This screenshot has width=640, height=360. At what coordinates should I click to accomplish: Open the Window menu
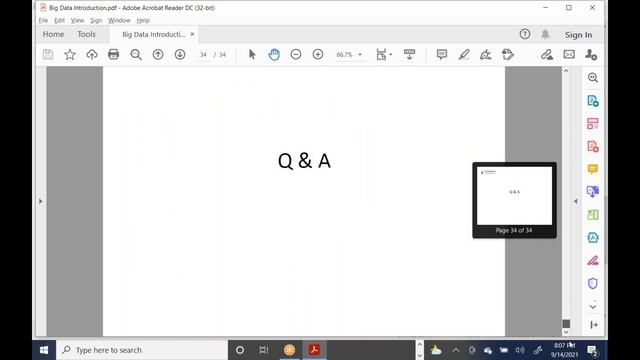[x=119, y=20]
